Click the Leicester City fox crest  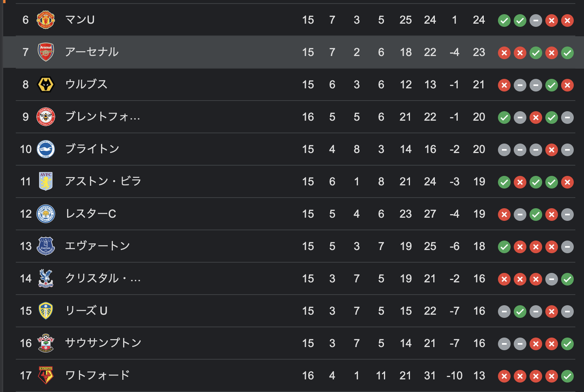(45, 214)
